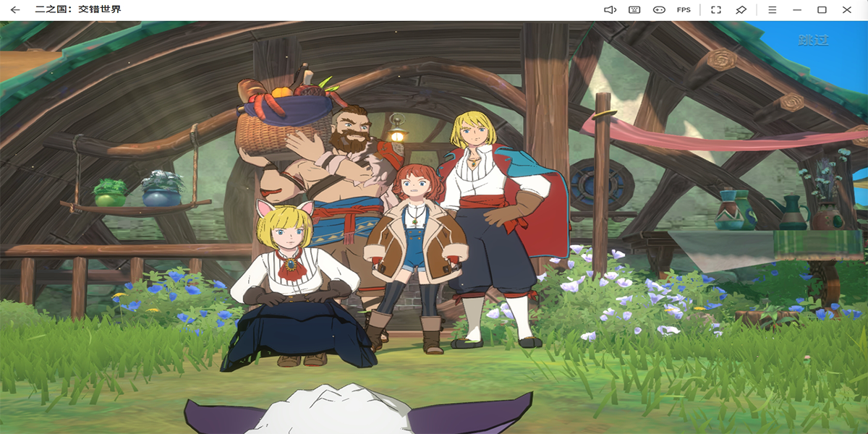Open the hamburger menu
Image resolution: width=868 pixels, height=434 pixels.
point(773,10)
